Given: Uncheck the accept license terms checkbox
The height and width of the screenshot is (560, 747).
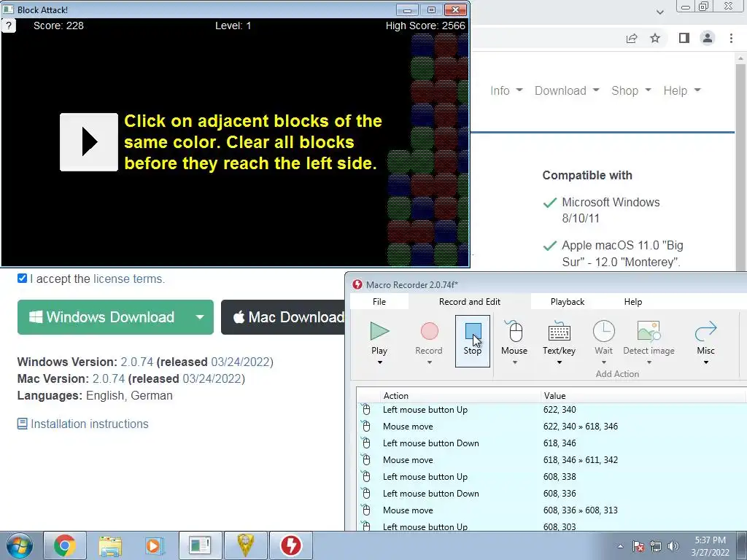Looking at the screenshot, I should click(x=22, y=279).
